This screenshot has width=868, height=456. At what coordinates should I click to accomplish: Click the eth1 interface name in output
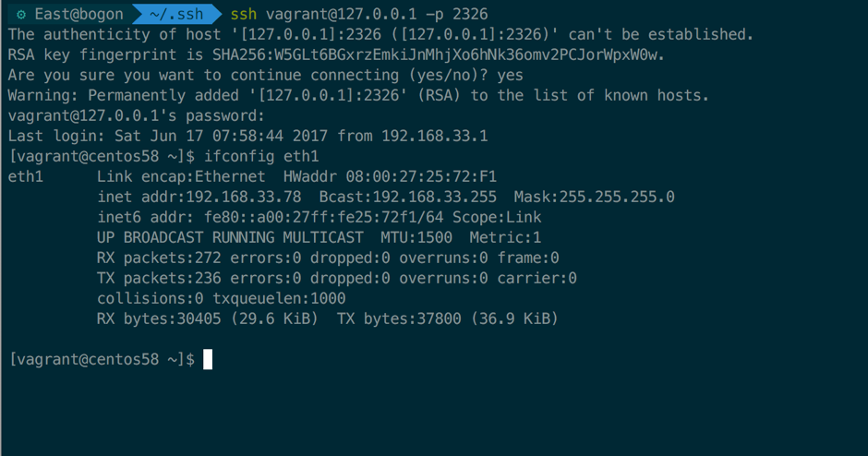26,176
